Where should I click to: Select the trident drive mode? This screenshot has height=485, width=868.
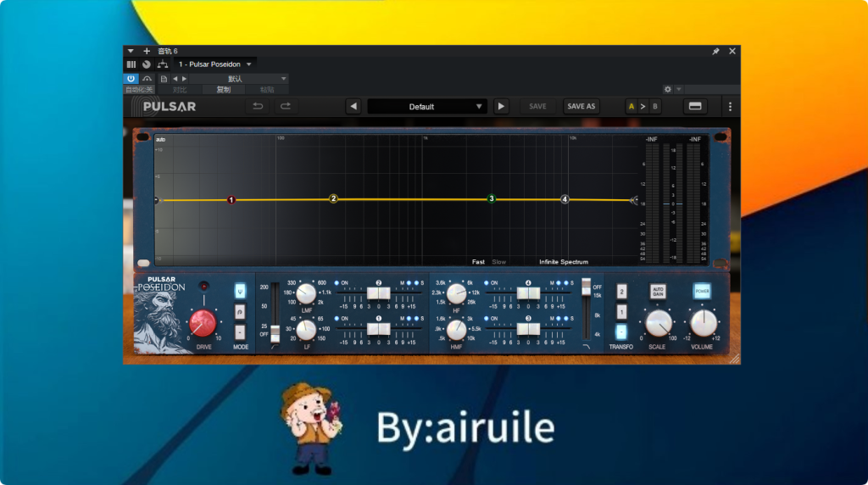pyautogui.click(x=240, y=291)
